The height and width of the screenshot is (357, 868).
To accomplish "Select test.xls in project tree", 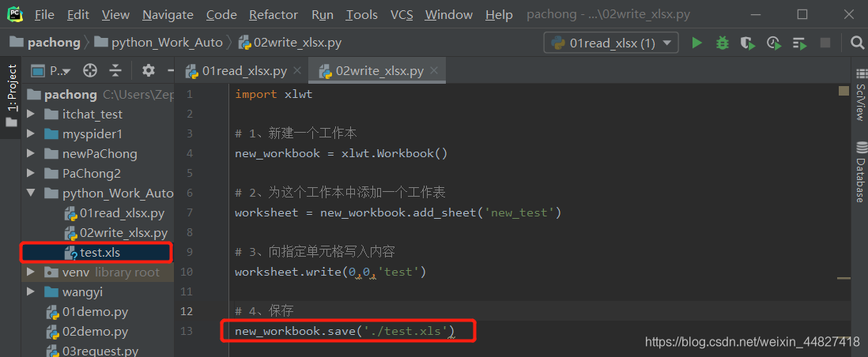I will [100, 253].
